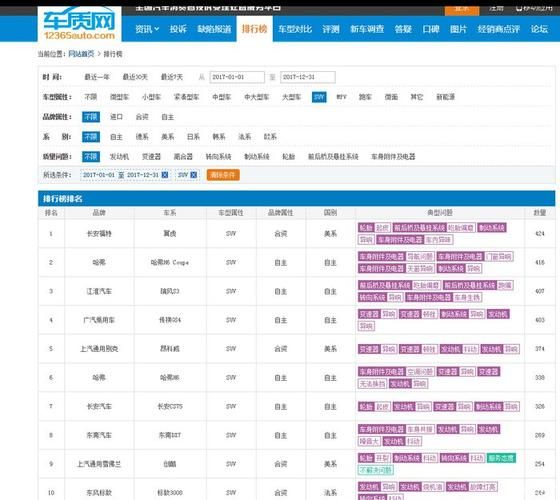
Task: Filter by 小型车 vehicle type
Action: [151, 97]
